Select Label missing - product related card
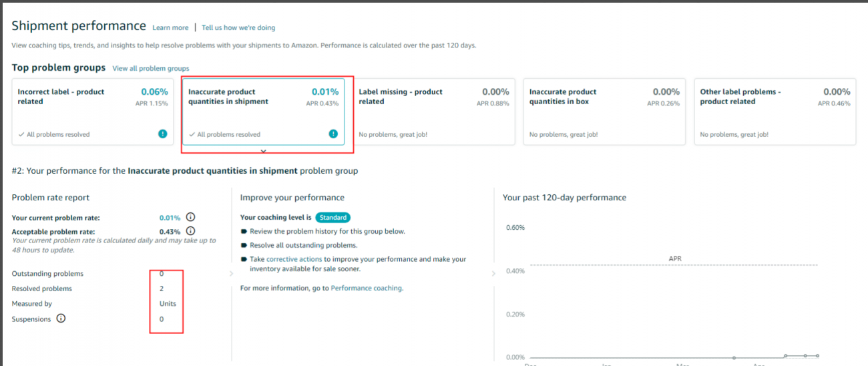This screenshot has height=366, width=868. [x=434, y=112]
